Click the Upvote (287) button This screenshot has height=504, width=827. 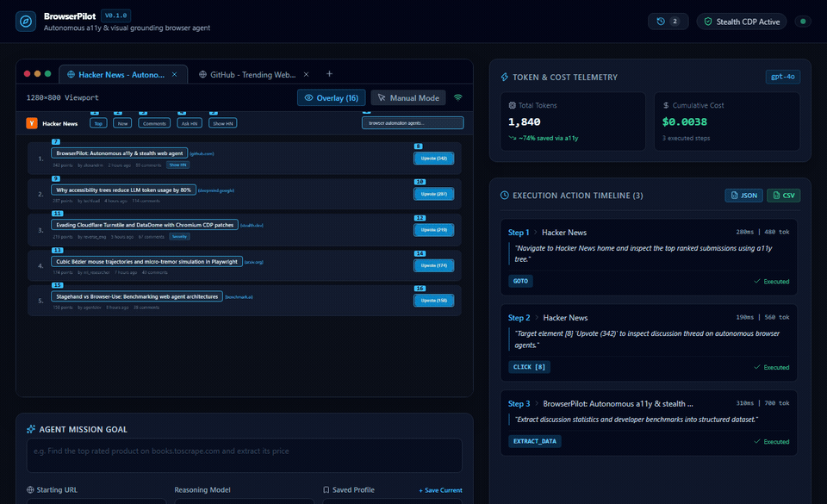(433, 194)
